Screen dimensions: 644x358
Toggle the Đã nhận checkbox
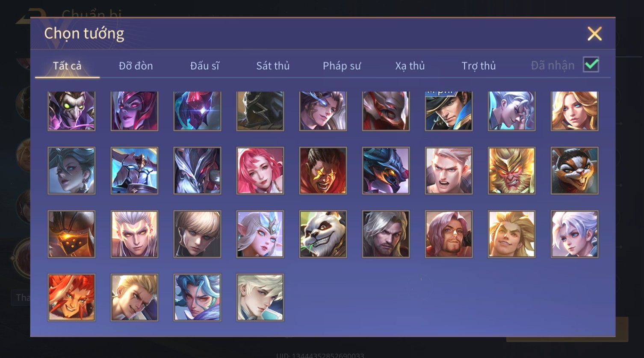(x=591, y=65)
